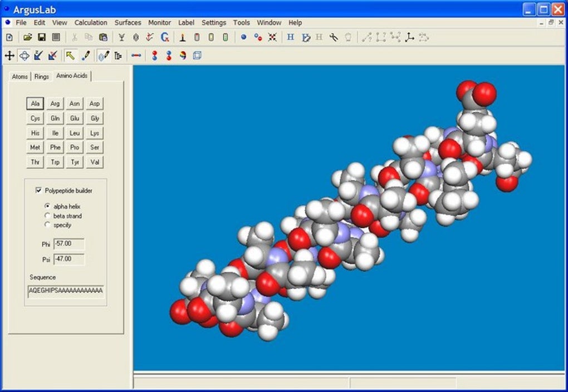This screenshot has width=568, height=392.
Task: Click the Save floppy disk icon
Action: pos(42,37)
